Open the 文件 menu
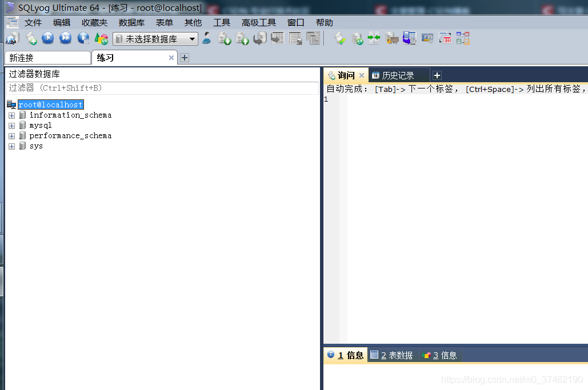Image resolution: width=588 pixels, height=390 pixels. click(33, 23)
